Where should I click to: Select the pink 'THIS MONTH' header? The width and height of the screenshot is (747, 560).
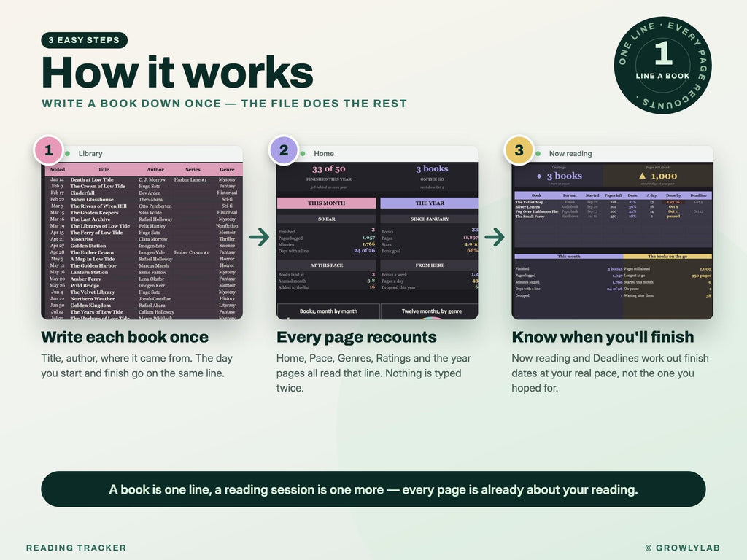coord(327,203)
